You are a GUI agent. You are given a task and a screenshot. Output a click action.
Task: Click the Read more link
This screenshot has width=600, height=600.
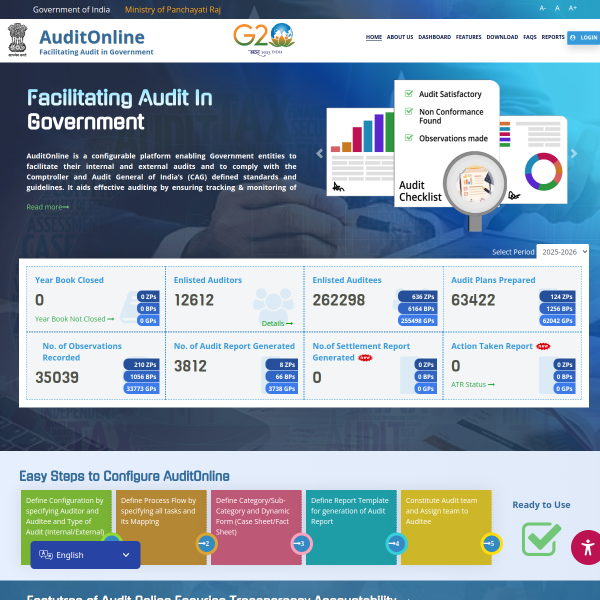tap(48, 207)
